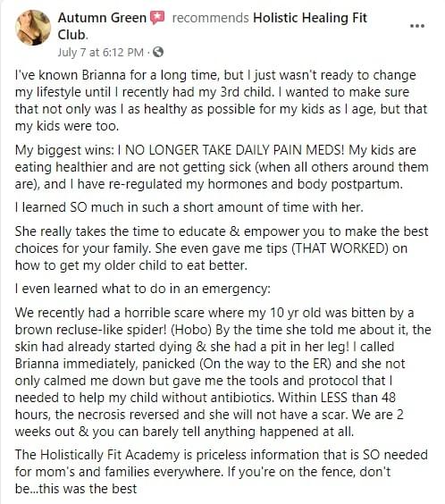Click the line 'I learned SO much'
Screen dimensions: 445x504
[x=189, y=207]
